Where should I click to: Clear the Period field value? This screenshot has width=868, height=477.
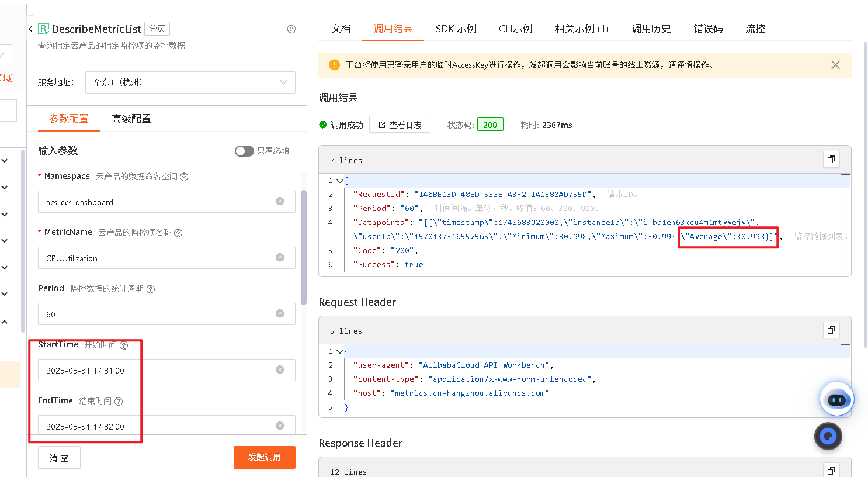(280, 313)
